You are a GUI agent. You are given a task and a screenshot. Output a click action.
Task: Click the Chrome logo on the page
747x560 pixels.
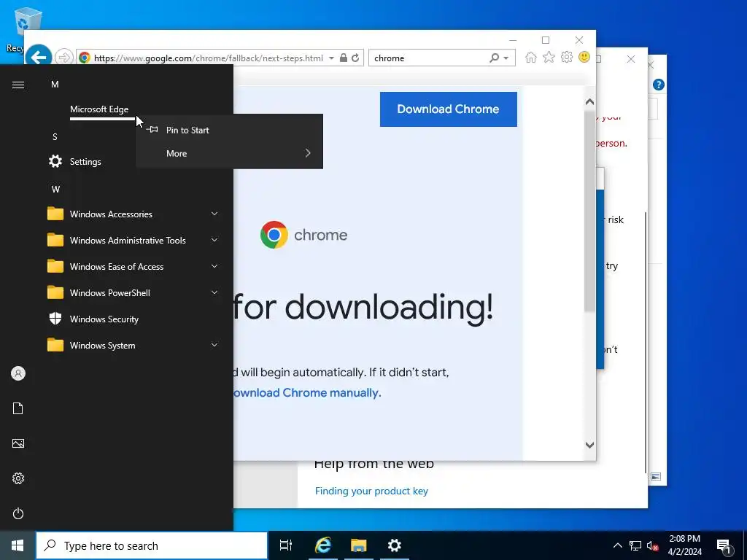(x=274, y=235)
